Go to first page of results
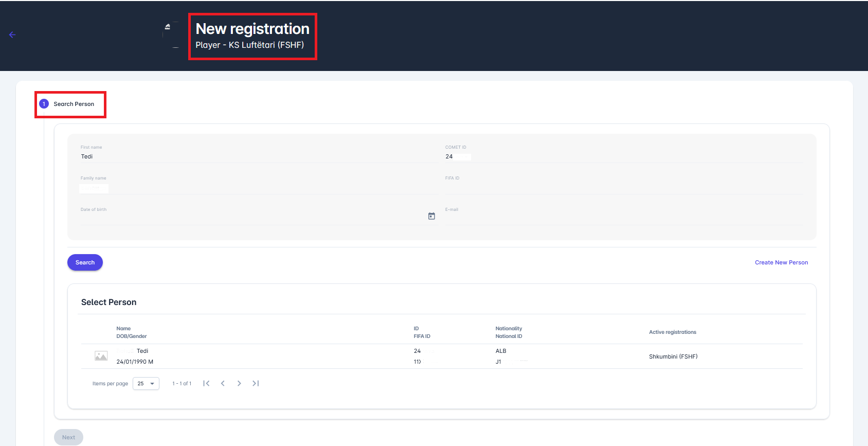Viewport: 868px width, 446px height. 206,383
